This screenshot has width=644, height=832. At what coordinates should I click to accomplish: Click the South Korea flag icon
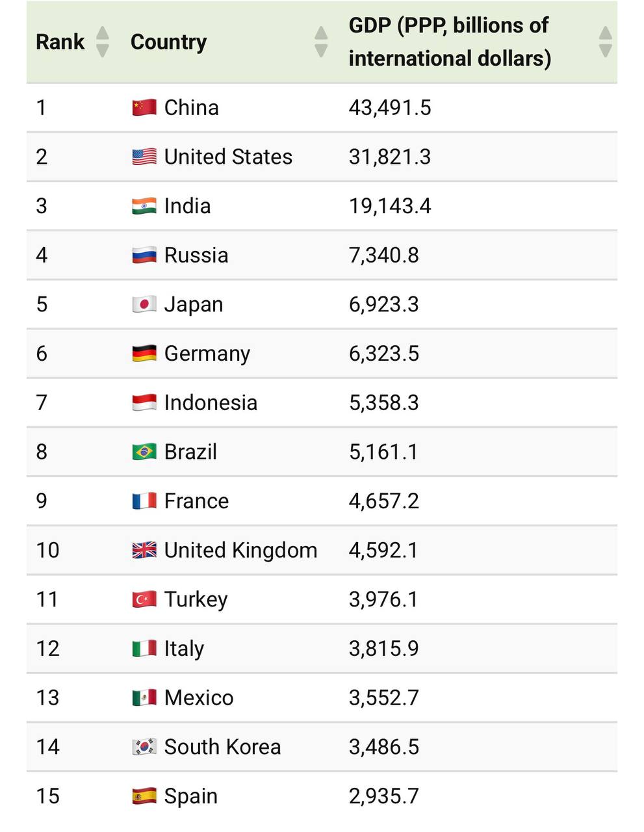tap(144, 747)
